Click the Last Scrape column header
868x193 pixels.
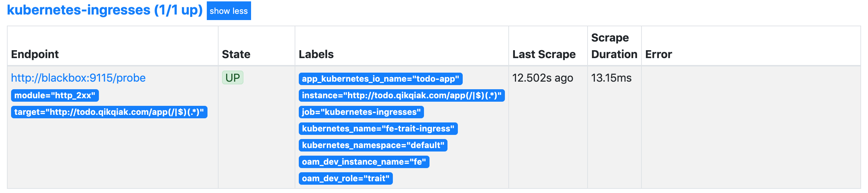point(544,54)
